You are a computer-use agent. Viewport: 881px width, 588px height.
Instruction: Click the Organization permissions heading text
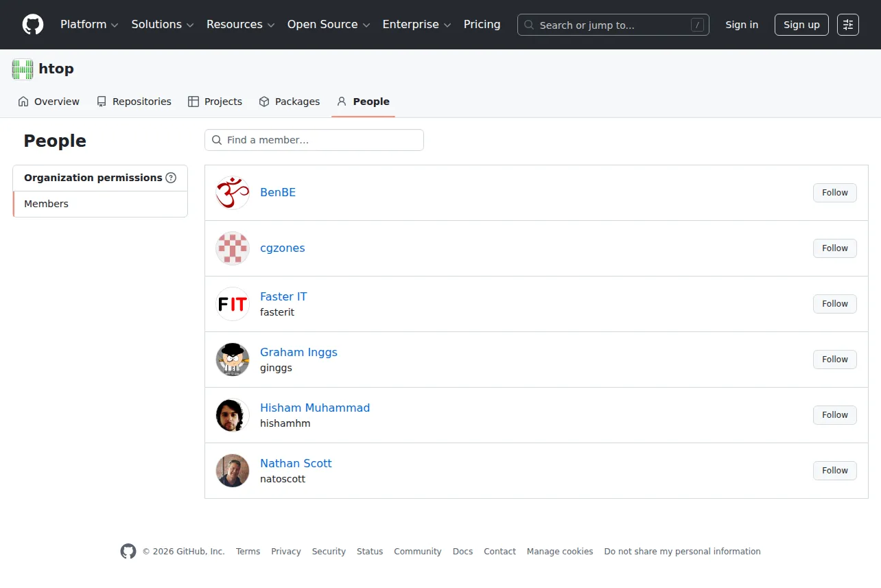coord(93,178)
